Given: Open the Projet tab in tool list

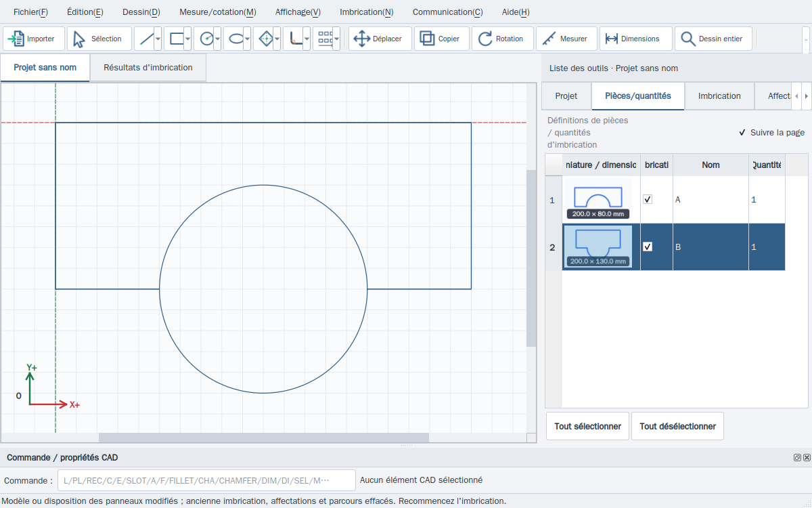Looking at the screenshot, I should (566, 96).
